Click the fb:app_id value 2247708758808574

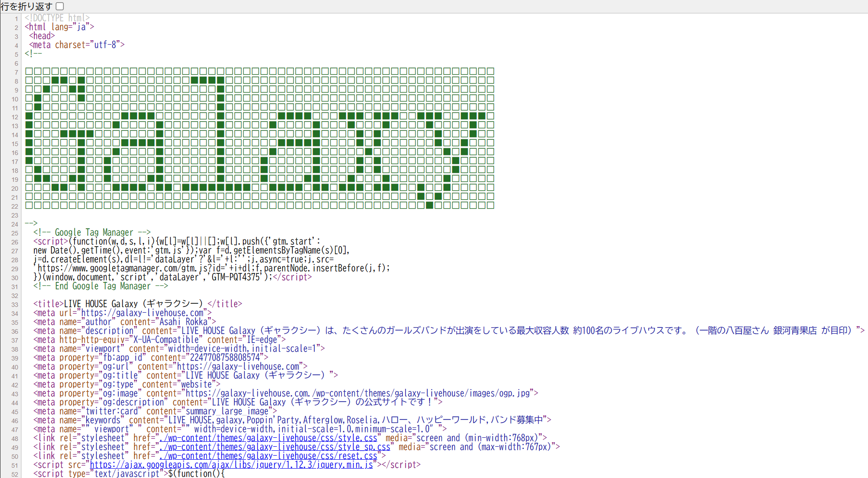point(225,358)
